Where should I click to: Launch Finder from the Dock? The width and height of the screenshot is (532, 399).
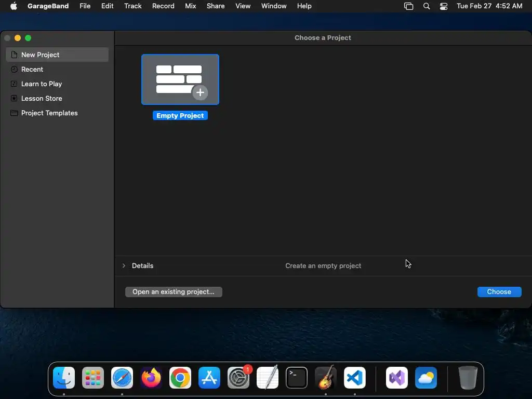click(64, 378)
